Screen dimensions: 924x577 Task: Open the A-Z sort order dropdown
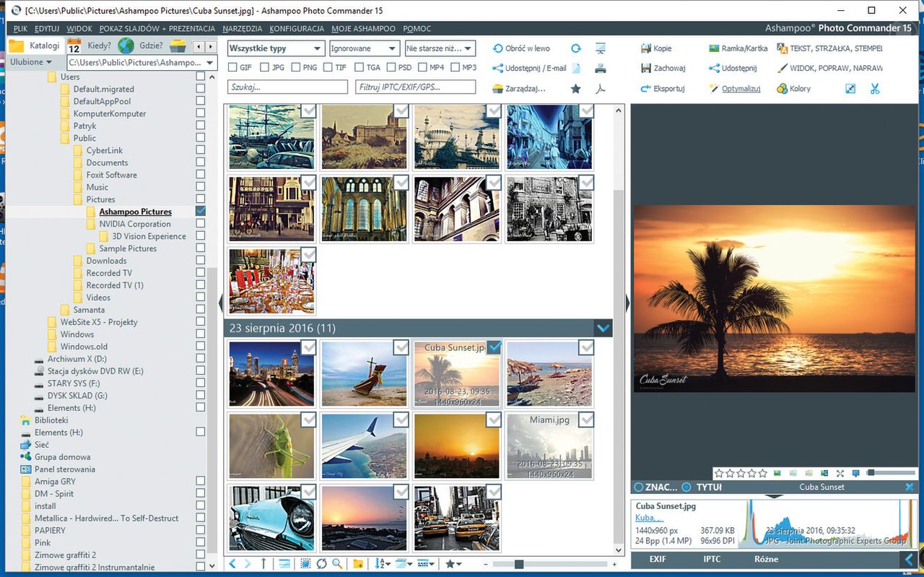click(x=383, y=564)
